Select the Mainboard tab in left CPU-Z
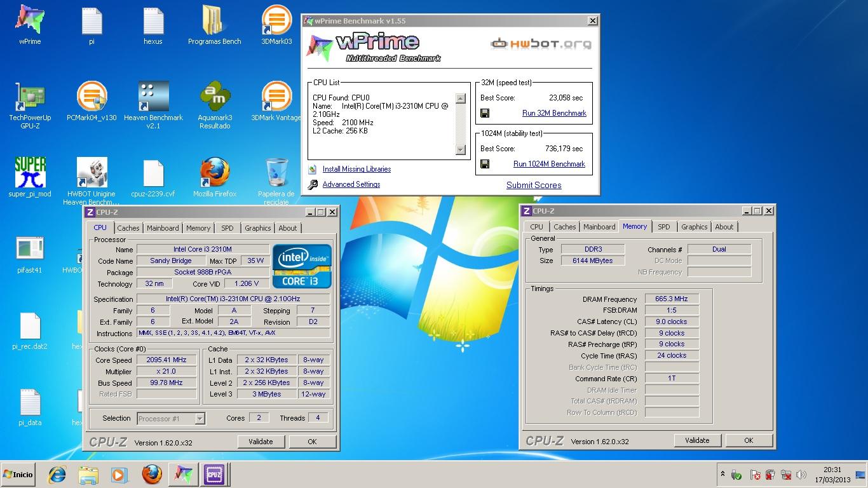The width and height of the screenshot is (868, 488). [x=163, y=228]
